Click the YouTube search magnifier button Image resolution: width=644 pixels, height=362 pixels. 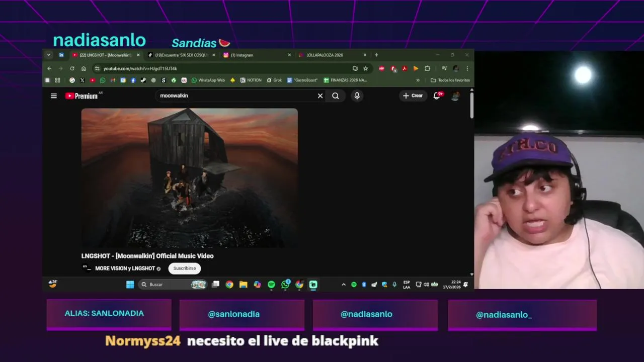tap(336, 96)
